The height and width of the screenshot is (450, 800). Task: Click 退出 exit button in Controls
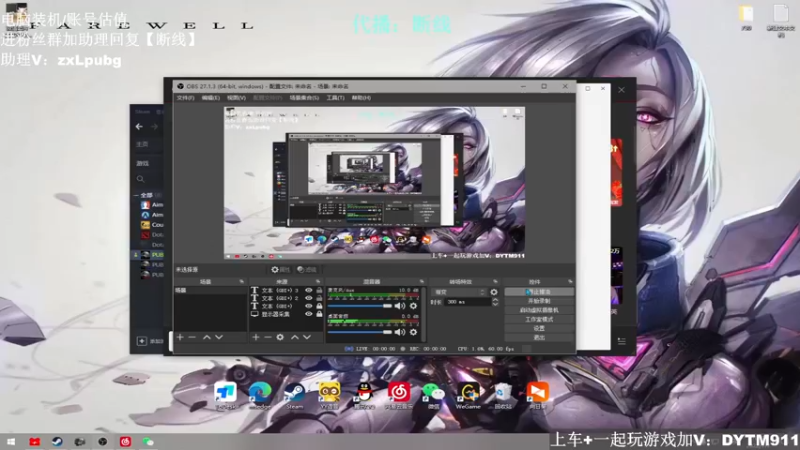point(539,338)
